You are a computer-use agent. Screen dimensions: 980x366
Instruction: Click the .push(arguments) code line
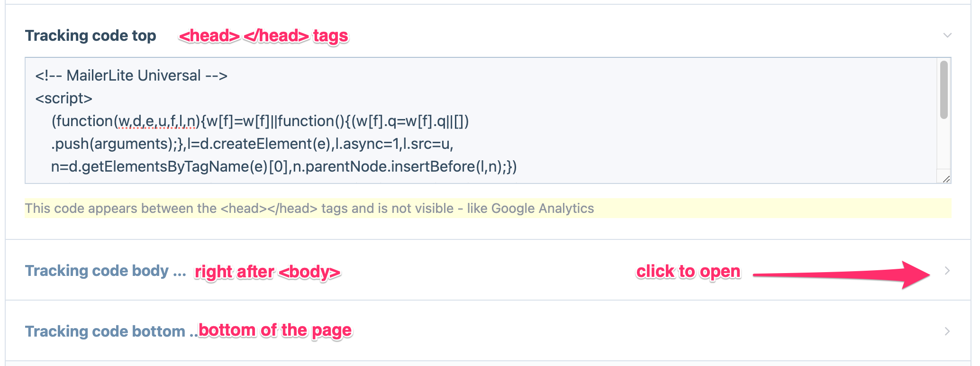tap(252, 144)
